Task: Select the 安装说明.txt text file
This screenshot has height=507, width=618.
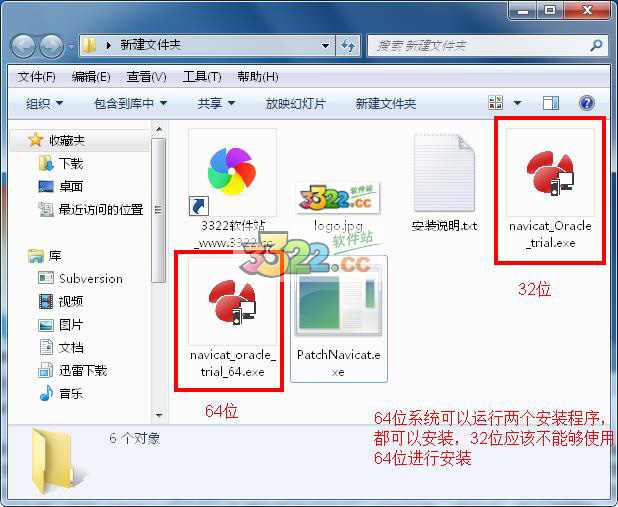Action: (444, 183)
